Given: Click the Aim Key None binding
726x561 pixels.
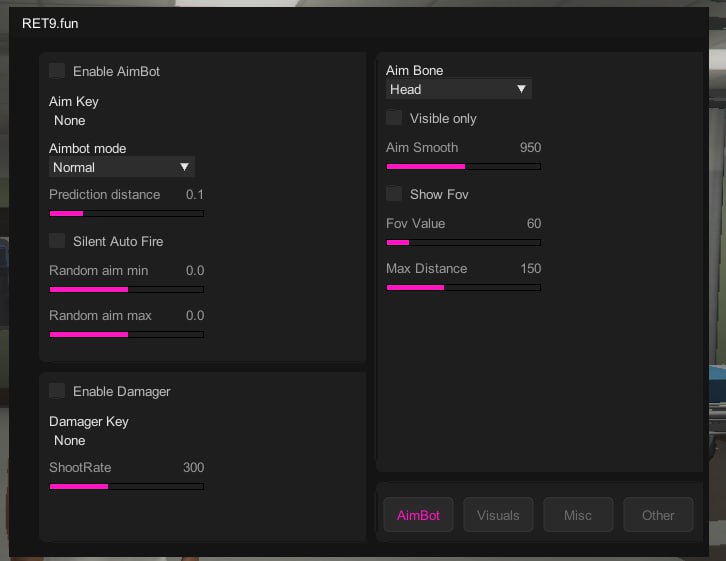Looking at the screenshot, I should (70, 120).
